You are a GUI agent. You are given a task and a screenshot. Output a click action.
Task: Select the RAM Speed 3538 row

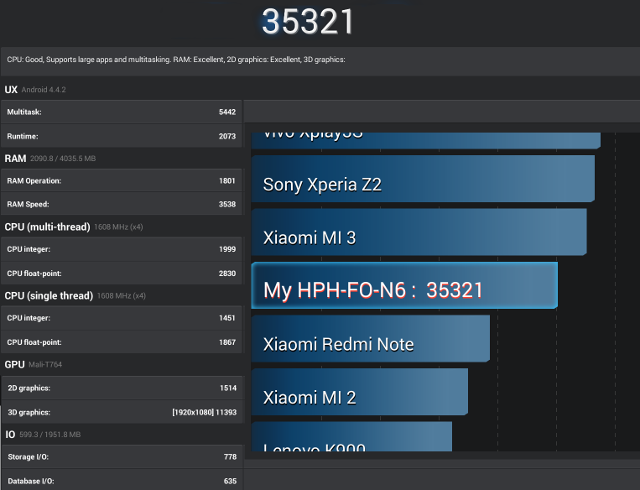(122, 204)
